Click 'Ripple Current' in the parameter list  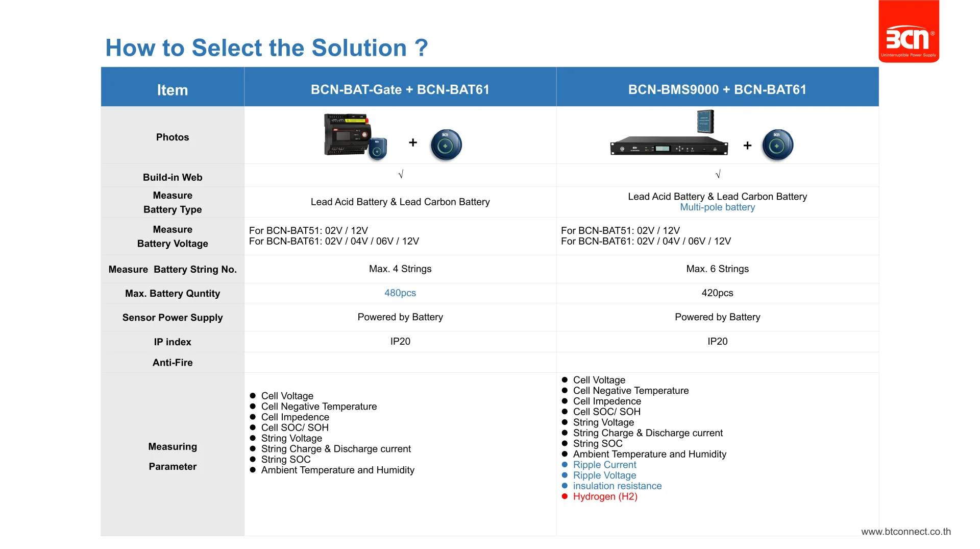[x=604, y=465]
